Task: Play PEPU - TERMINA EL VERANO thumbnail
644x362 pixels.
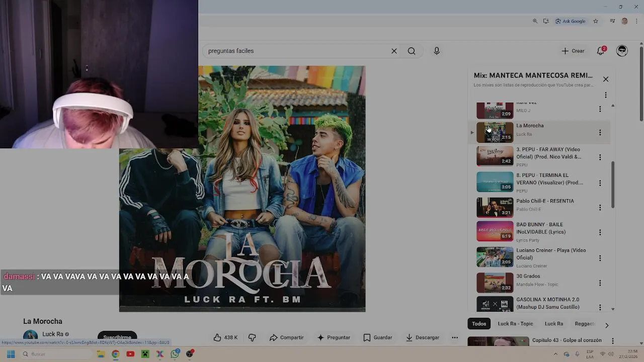Action: click(x=495, y=182)
